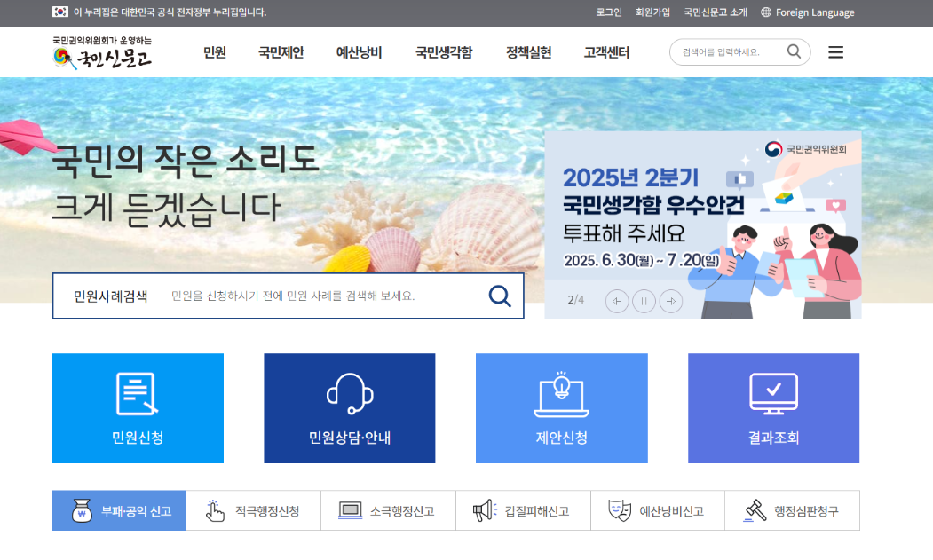Advance to the next banner slide
Viewport: 933px width, 560px height.
tap(671, 301)
